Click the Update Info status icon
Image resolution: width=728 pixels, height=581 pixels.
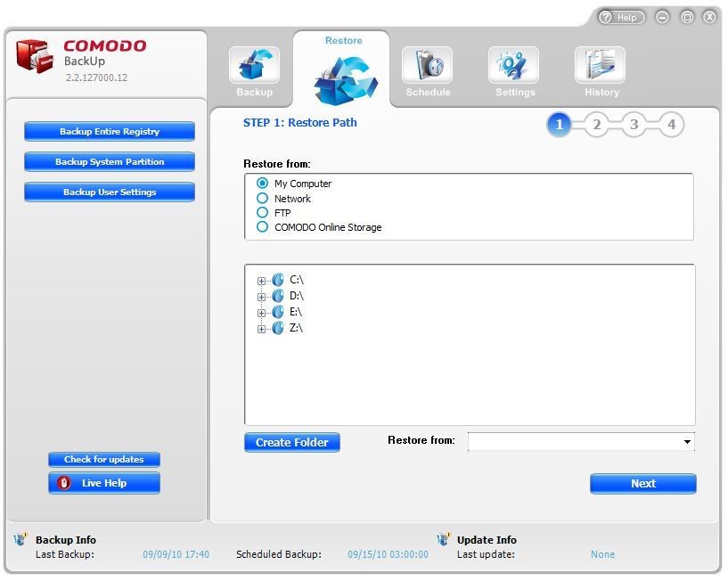tap(443, 538)
